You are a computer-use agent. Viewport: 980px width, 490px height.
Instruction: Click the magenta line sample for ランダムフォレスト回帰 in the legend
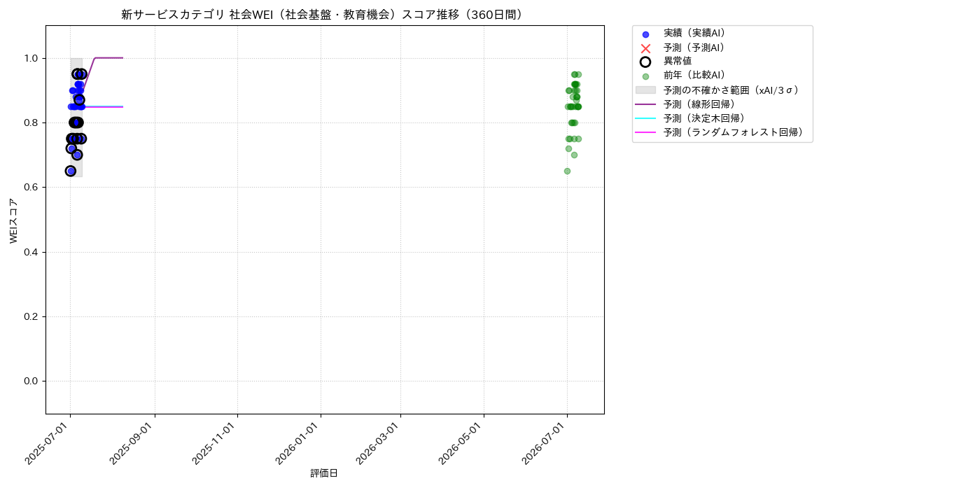[645, 132]
